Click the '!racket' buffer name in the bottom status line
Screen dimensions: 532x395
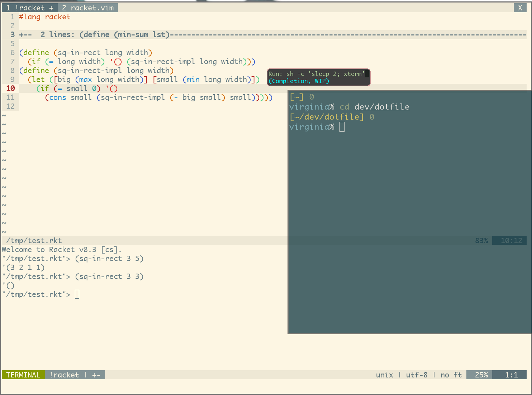click(64, 375)
